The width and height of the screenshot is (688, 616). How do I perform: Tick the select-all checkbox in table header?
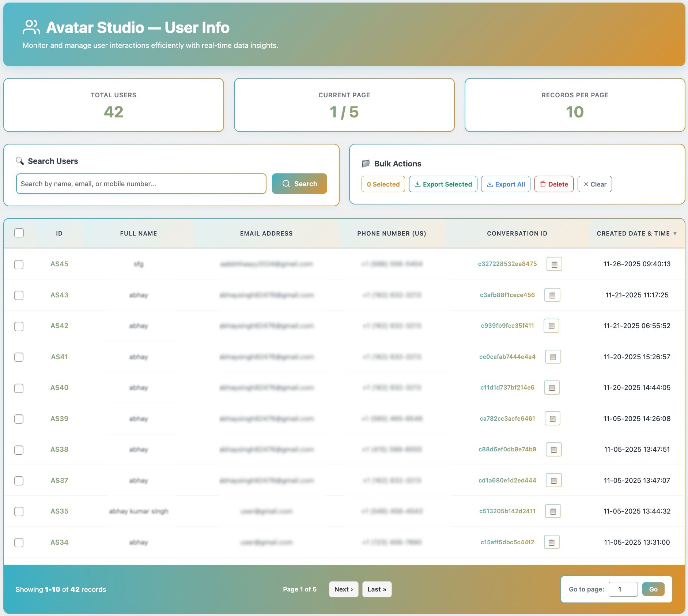(x=19, y=233)
